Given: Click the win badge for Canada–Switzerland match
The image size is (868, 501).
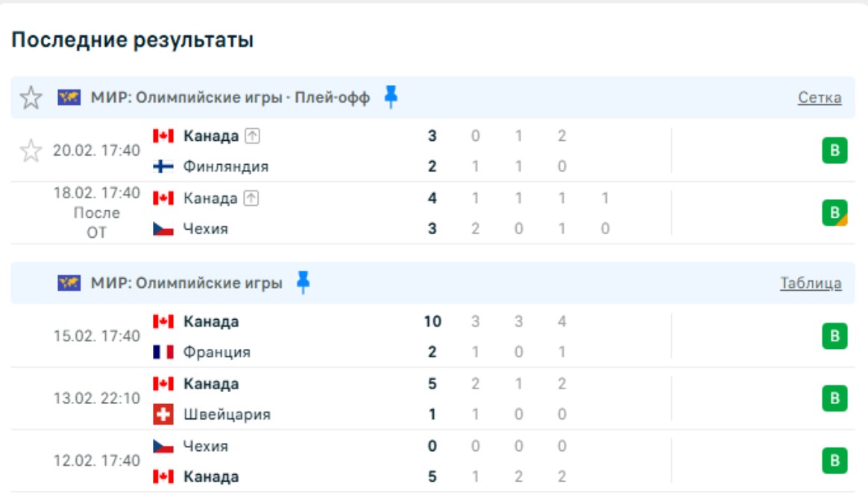Looking at the screenshot, I should pos(834,399).
